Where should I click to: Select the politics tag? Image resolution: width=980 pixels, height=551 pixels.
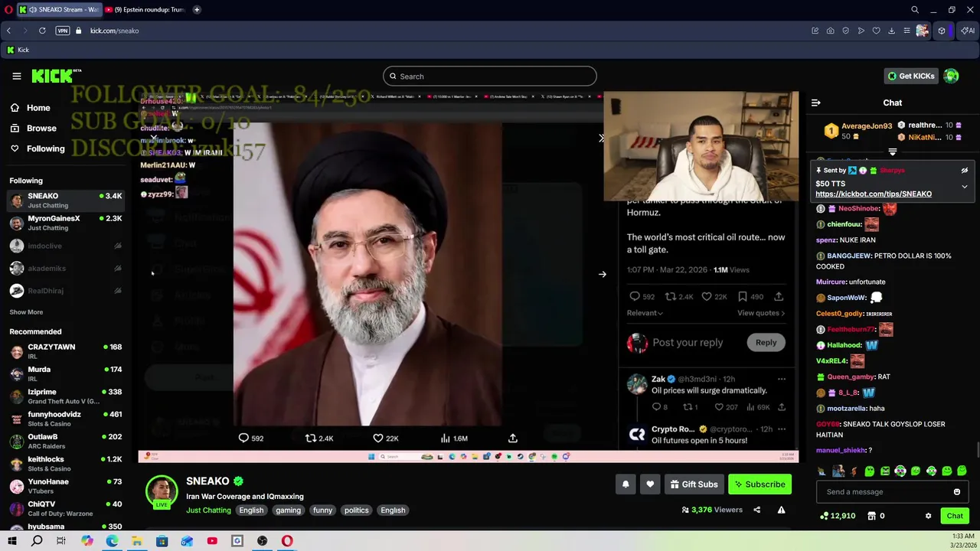tap(356, 510)
